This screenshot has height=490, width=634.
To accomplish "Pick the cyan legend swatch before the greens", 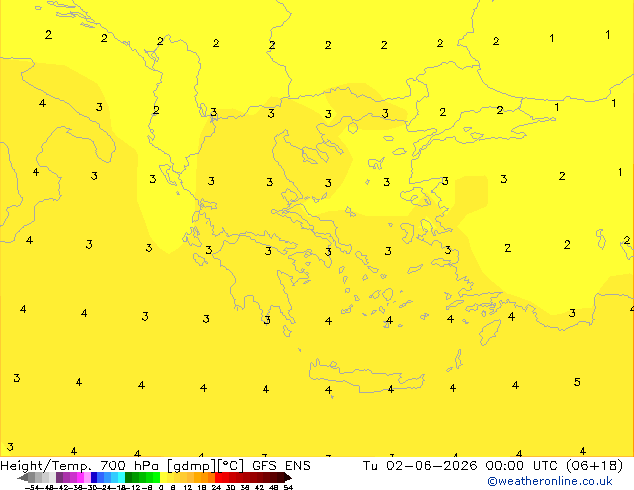I will (121, 477).
